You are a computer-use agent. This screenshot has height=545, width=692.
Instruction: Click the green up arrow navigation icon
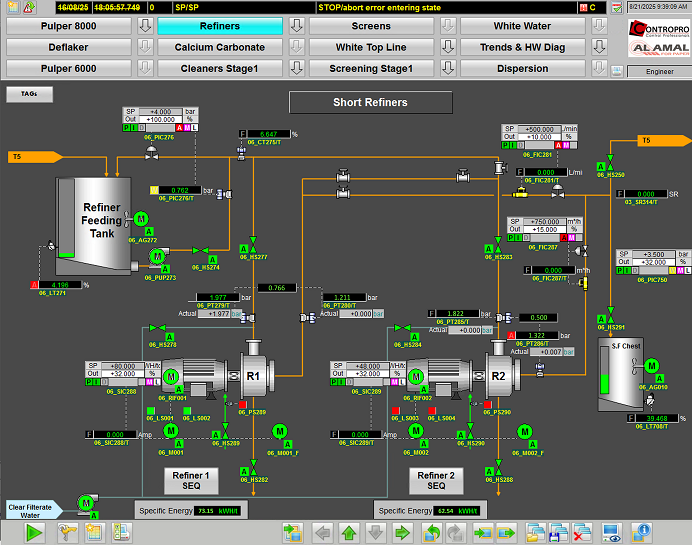click(349, 532)
